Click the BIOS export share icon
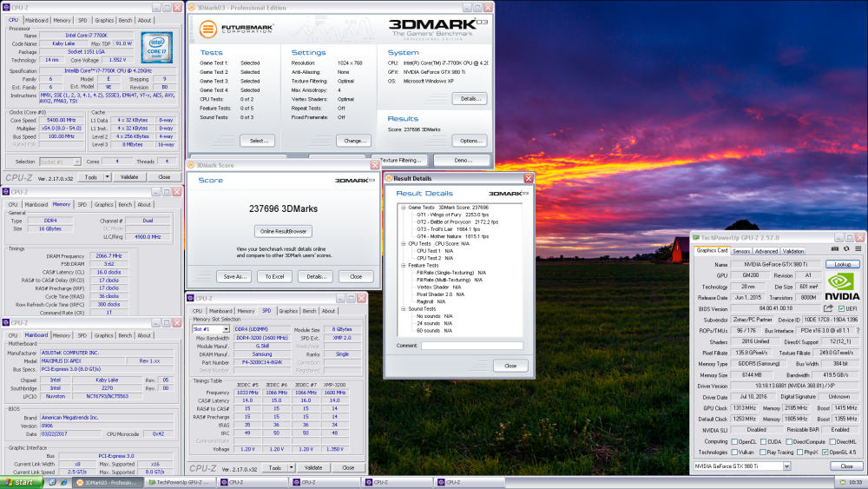The height and width of the screenshot is (489, 868). point(828,307)
